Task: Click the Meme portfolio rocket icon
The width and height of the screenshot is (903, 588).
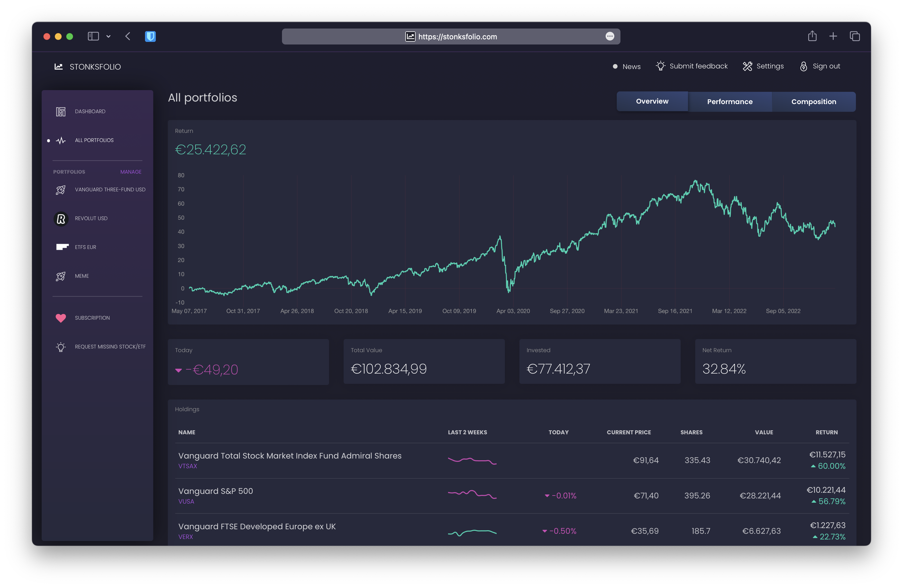Action: pos(61,276)
